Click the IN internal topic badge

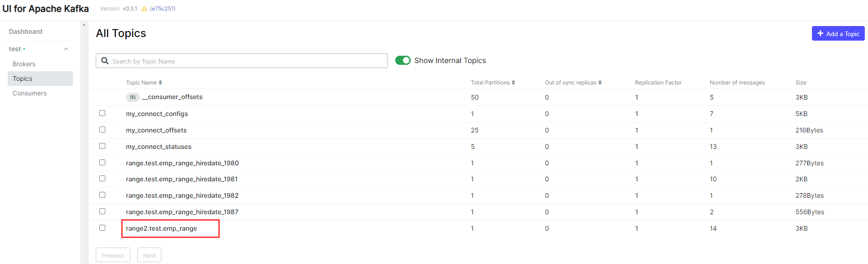pyautogui.click(x=133, y=97)
